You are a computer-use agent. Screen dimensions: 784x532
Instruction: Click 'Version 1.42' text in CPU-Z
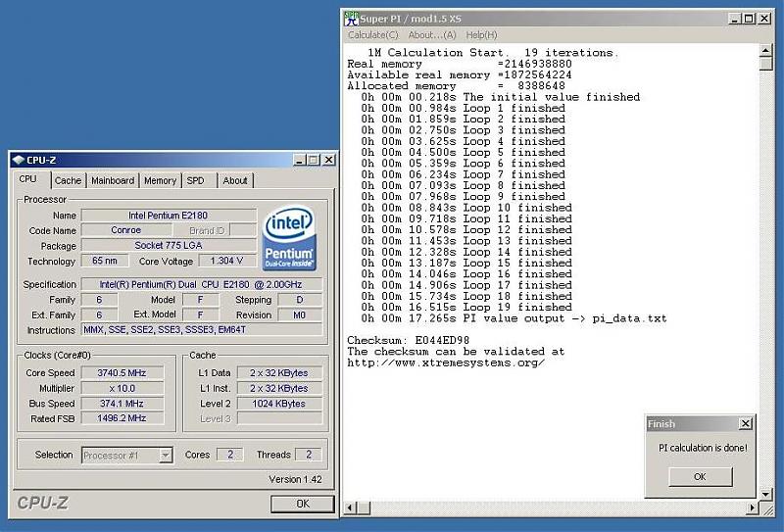[x=295, y=479]
